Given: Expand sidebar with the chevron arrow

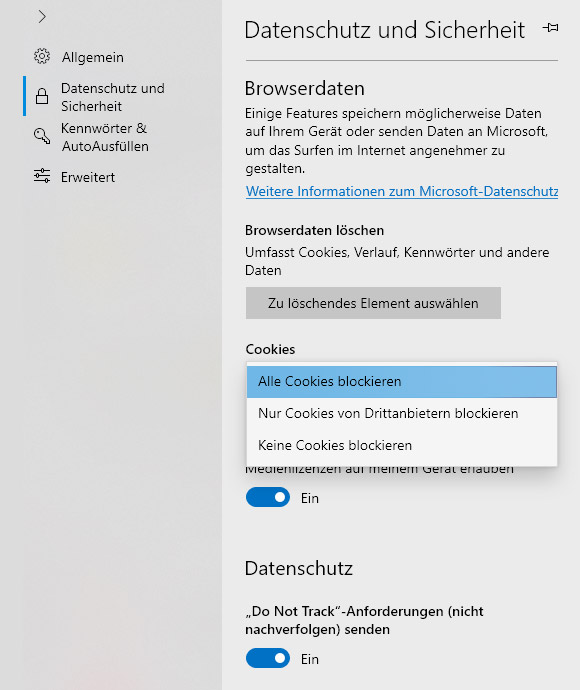Looking at the screenshot, I should point(42,17).
